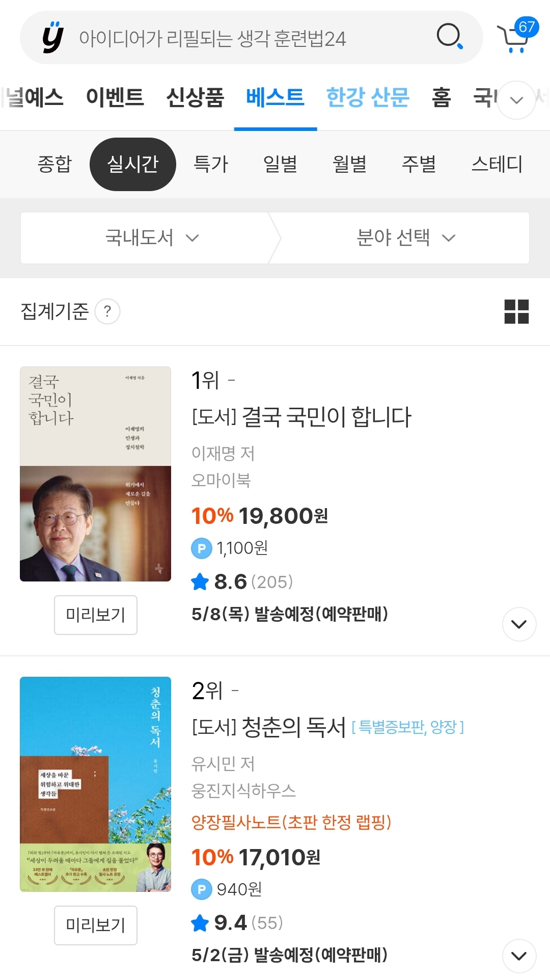Open the 분야 선택 dropdown
The width and height of the screenshot is (550, 980).
[405, 238]
